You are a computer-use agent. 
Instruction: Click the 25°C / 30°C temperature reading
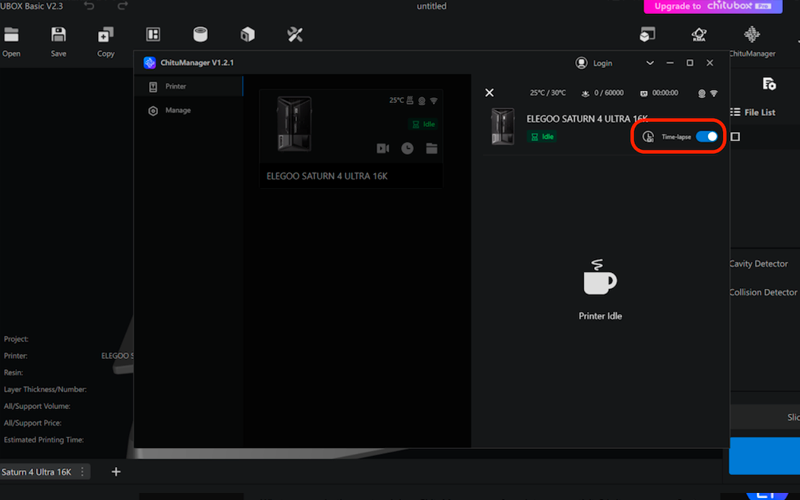547,93
